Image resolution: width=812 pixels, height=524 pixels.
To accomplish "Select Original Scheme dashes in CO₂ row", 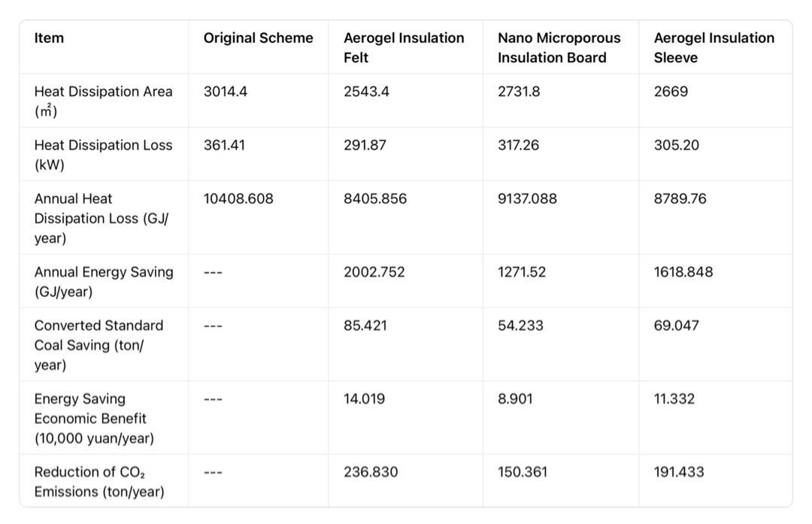I will [213, 472].
